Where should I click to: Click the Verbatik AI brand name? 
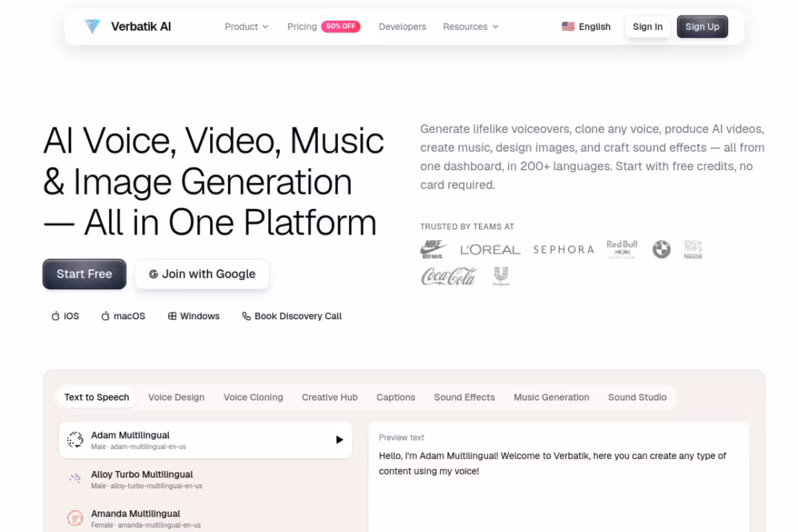click(141, 27)
